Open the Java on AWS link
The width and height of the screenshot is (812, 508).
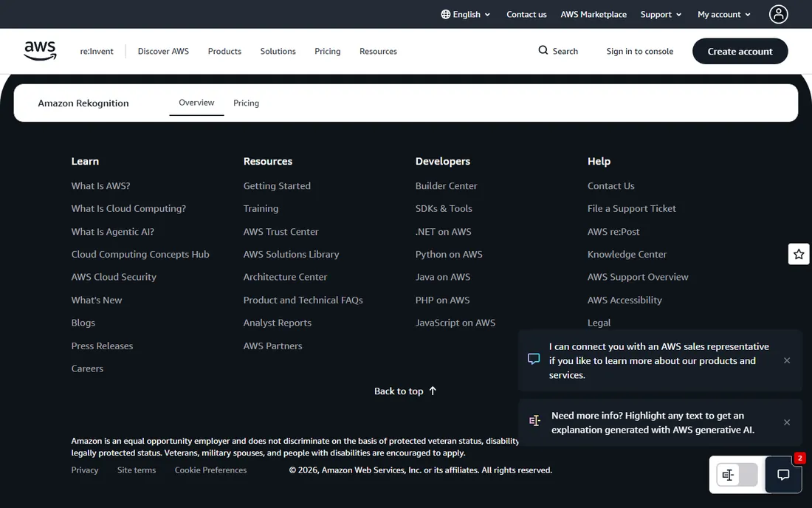tap(442, 277)
